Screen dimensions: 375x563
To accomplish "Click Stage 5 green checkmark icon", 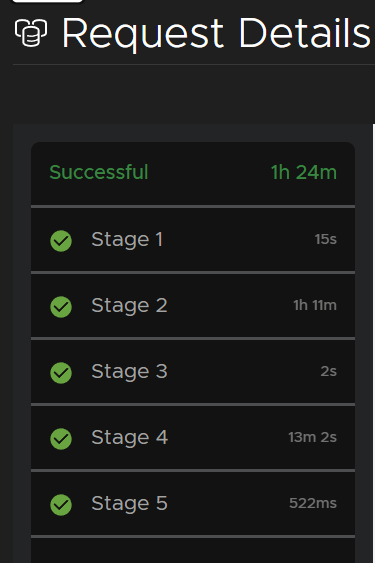I will (x=61, y=505).
